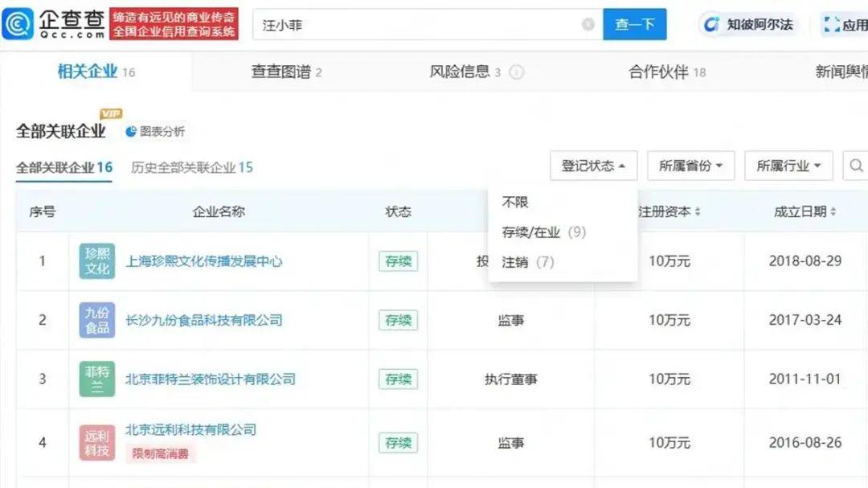Click the VIP badge on 全部关联企业
Screen dimensions: 868x488
click(x=109, y=114)
